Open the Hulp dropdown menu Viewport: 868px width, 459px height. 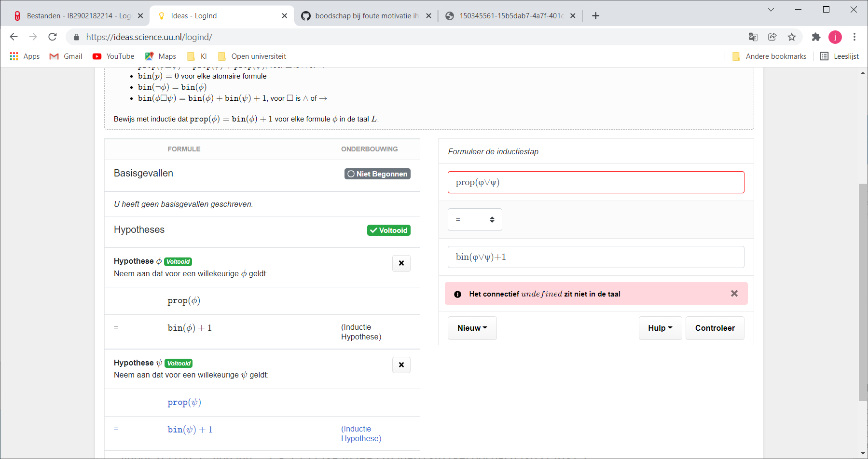click(x=660, y=328)
